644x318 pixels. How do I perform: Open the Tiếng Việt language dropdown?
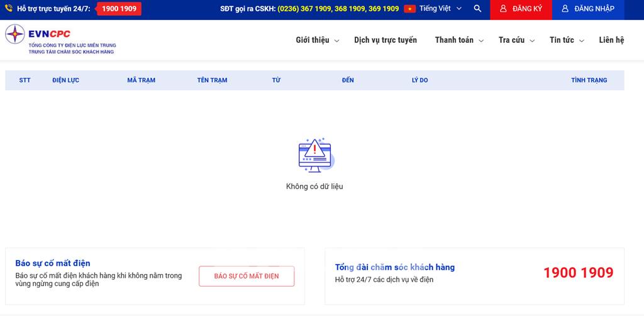click(x=440, y=9)
